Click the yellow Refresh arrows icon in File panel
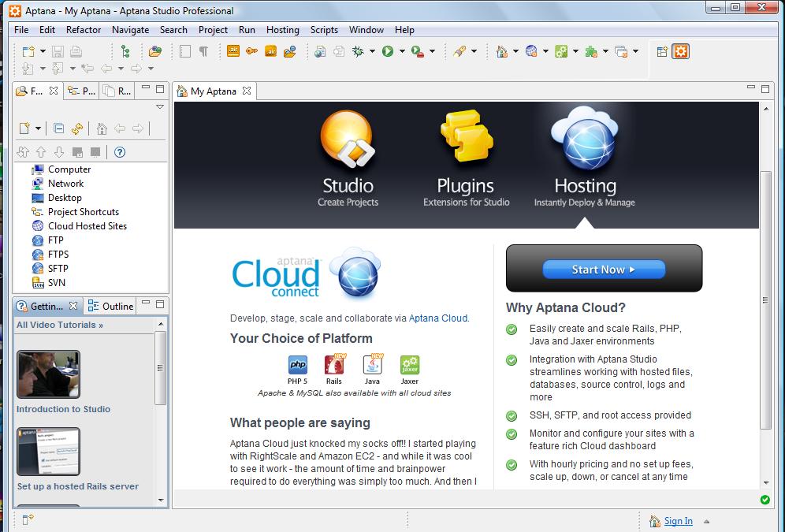 77,128
